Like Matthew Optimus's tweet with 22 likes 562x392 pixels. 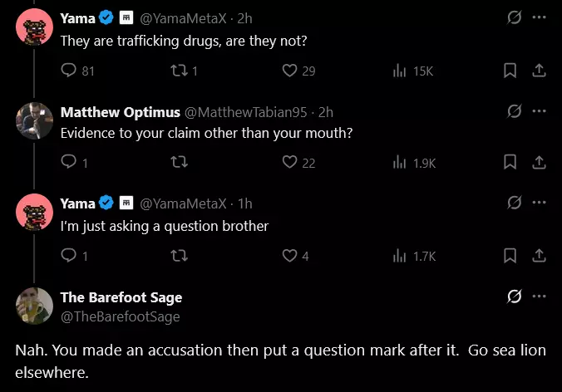[298, 163]
